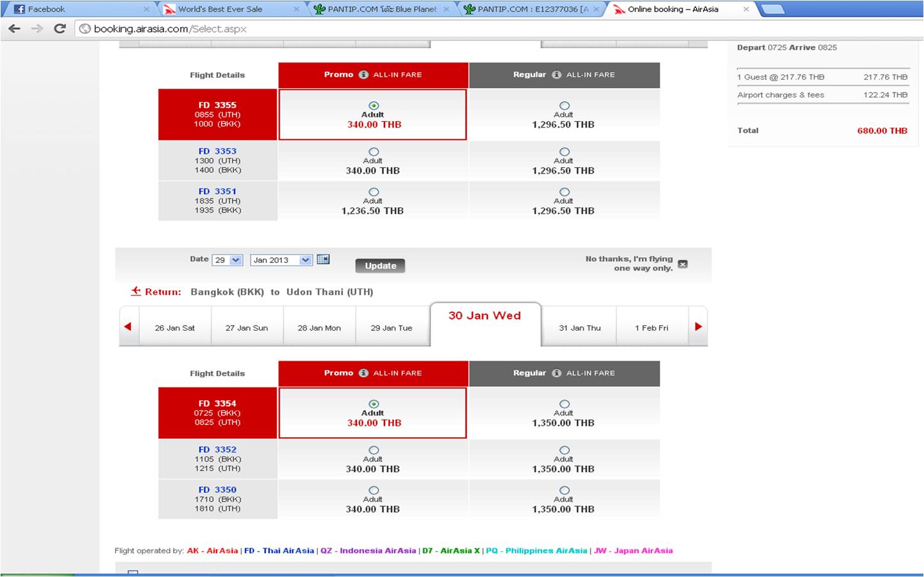
Task: Click the X icon beside flying one way only
Action: click(x=683, y=264)
